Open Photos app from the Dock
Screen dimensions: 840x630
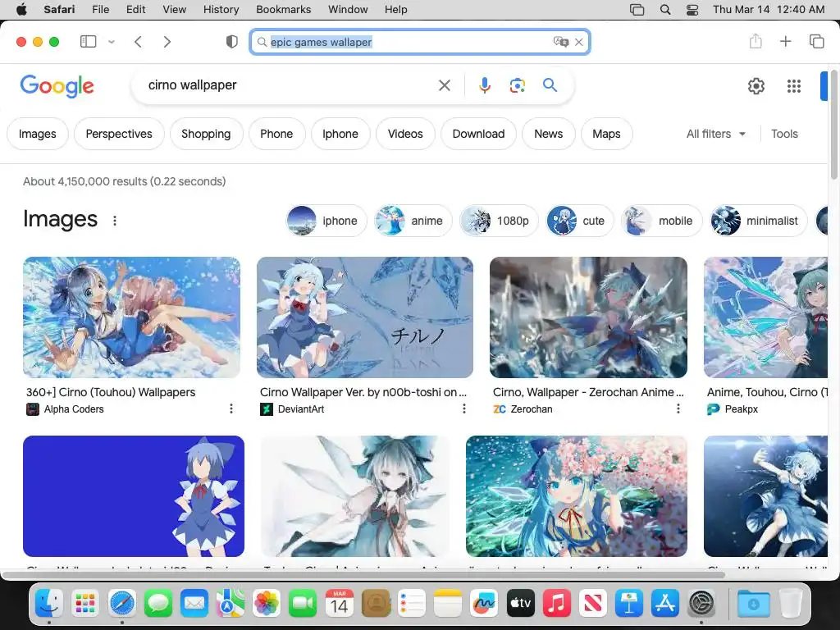click(267, 604)
